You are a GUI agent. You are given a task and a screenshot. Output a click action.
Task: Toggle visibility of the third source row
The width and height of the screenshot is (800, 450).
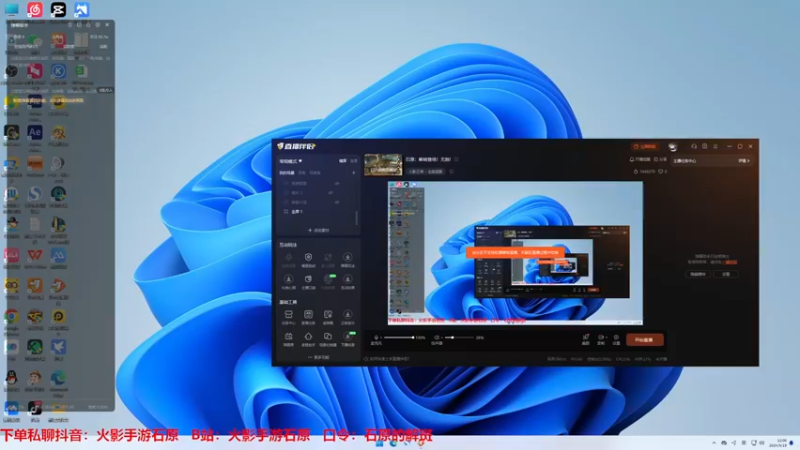(337, 203)
